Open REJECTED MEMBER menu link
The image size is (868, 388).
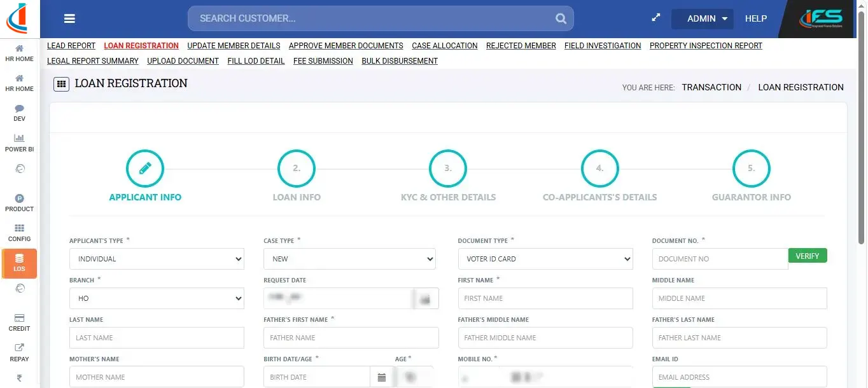(x=521, y=46)
